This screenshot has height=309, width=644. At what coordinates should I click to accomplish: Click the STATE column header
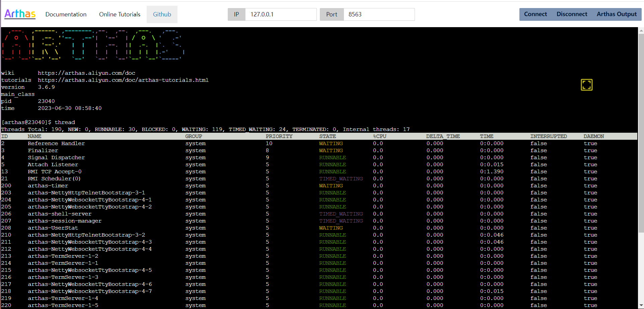coord(328,136)
